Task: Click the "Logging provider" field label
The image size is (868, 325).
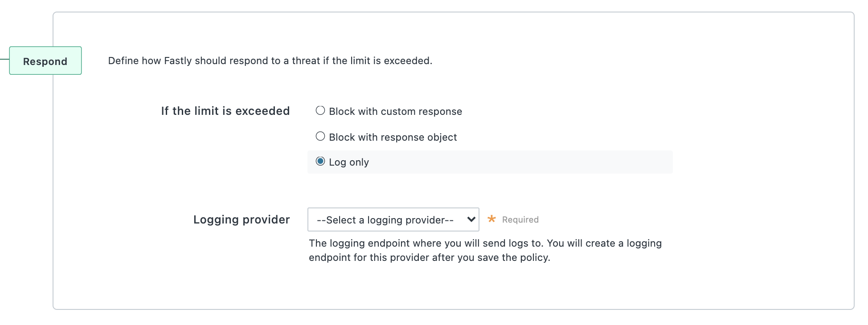Action: pos(242,219)
